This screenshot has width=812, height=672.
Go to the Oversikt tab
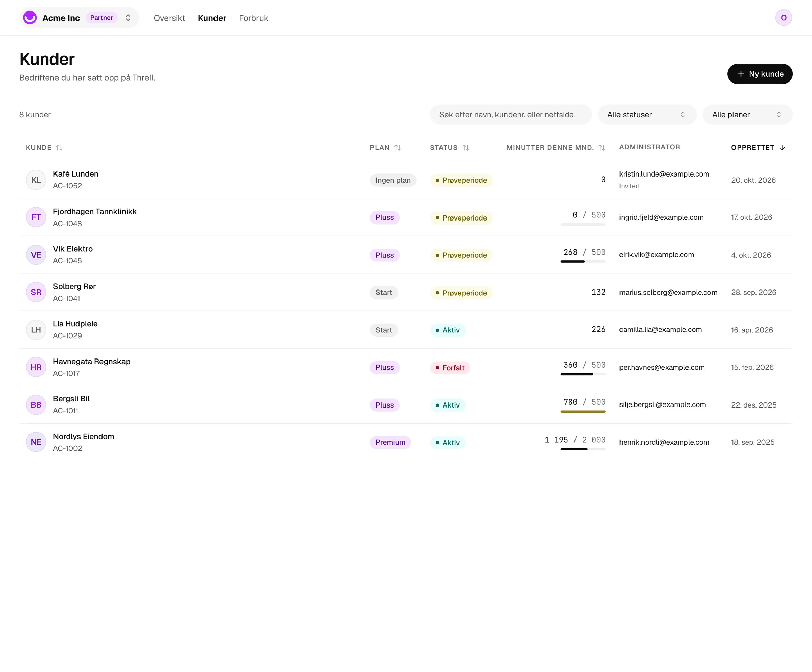coord(170,18)
